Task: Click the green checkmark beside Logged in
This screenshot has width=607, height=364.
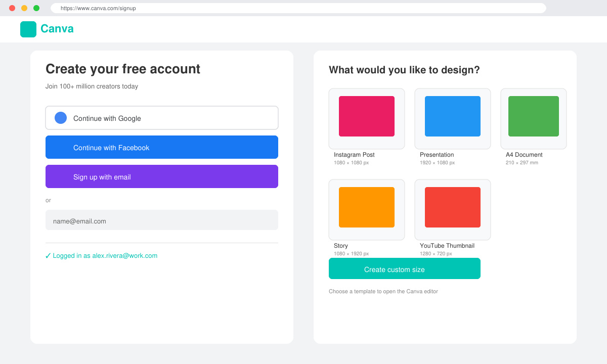Action: tap(48, 256)
